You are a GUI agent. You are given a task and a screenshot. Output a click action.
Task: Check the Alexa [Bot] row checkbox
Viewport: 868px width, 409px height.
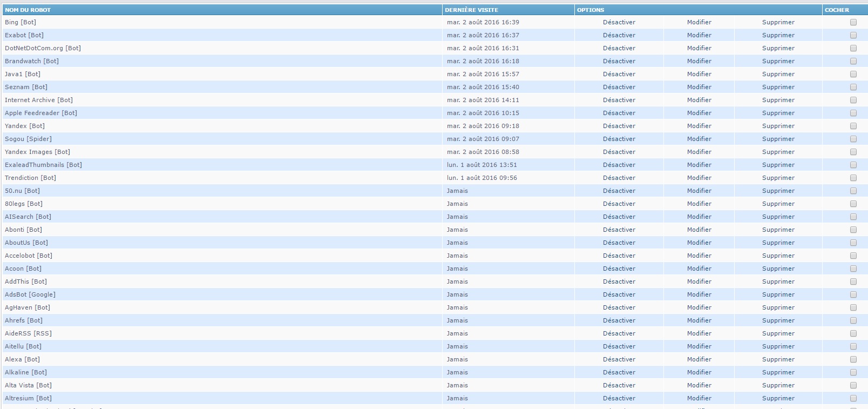click(853, 359)
